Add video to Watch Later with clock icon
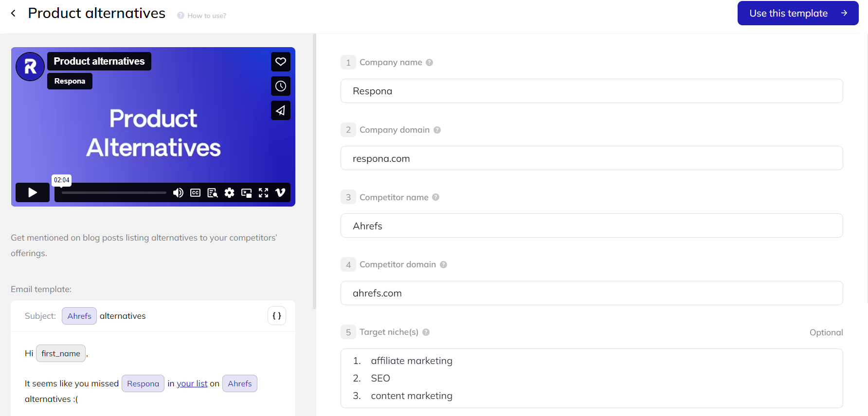The height and width of the screenshot is (416, 868). coord(281,86)
